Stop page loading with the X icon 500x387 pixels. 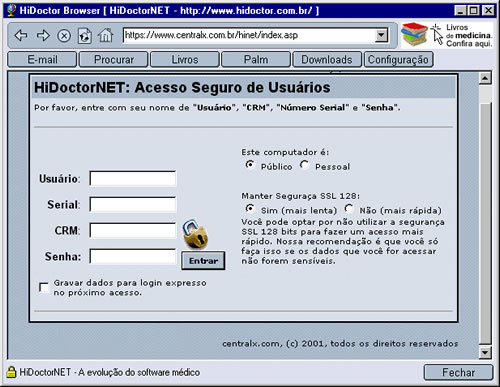pos(64,35)
